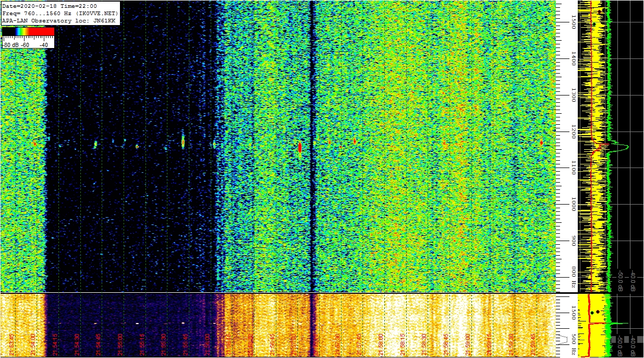Click the 21:55:00 time marker
644x358 pixels.
[120, 344]
